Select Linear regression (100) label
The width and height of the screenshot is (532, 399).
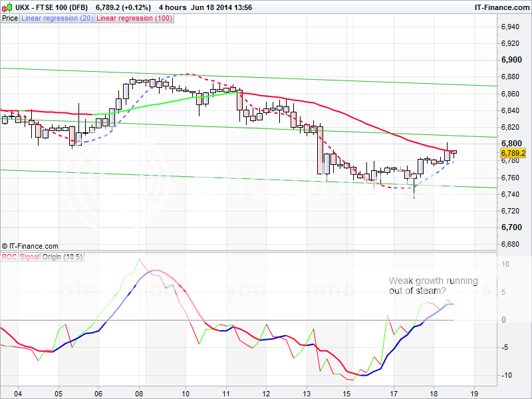coord(134,19)
